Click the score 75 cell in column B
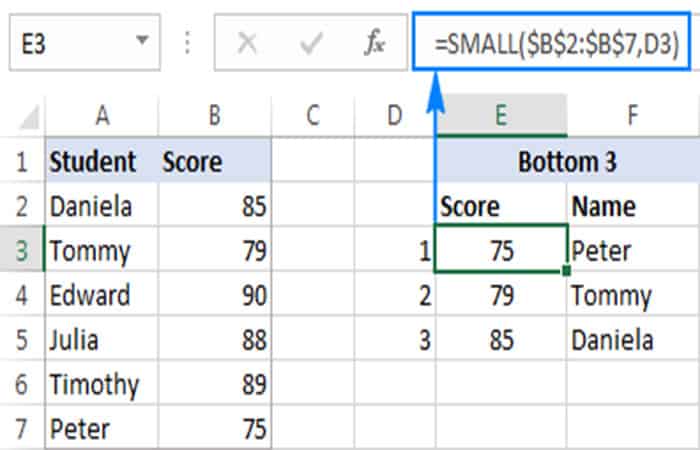The width and height of the screenshot is (700, 450). coord(215,427)
